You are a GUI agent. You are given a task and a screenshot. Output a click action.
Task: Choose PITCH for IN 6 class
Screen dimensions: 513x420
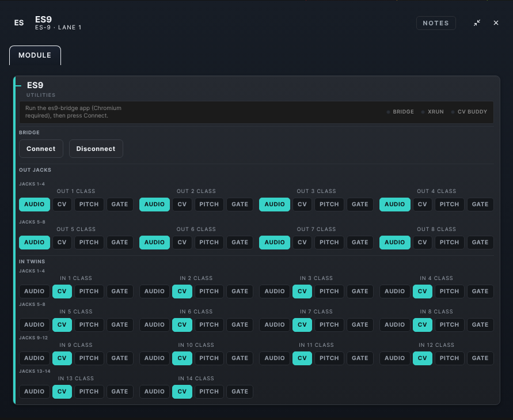(x=209, y=325)
